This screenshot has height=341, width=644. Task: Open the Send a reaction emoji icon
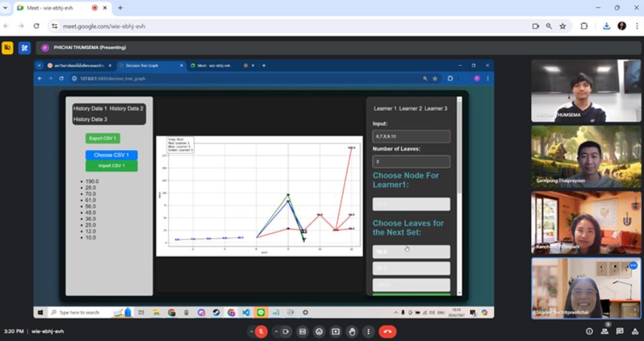coord(319,332)
